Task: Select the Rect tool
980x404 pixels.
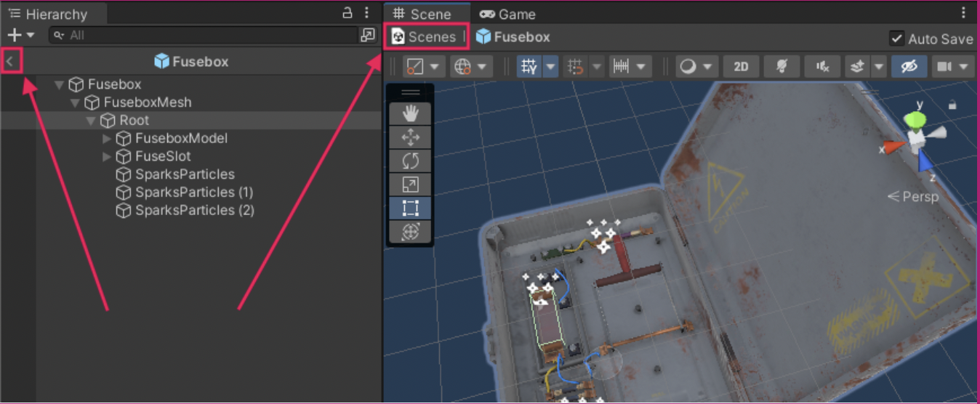Action: [411, 208]
